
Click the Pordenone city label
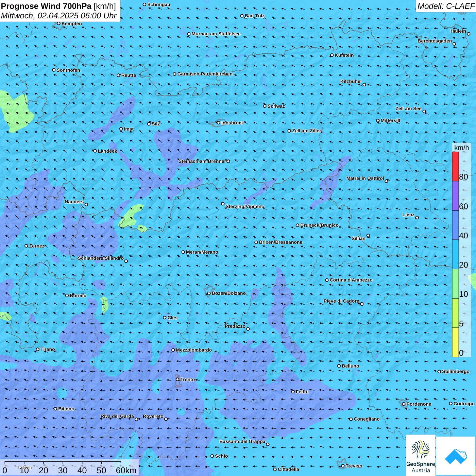[x=419, y=404]
